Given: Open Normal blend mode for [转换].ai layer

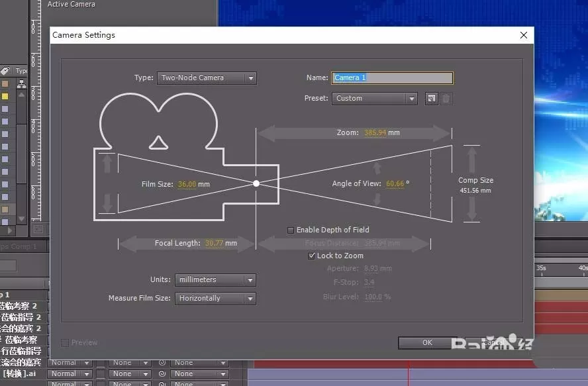Looking at the screenshot, I should point(70,373).
